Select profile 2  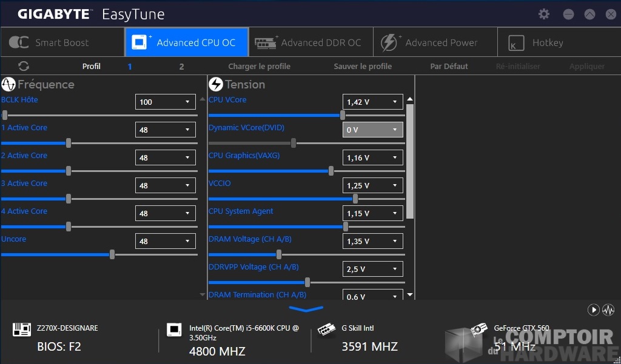(x=181, y=67)
